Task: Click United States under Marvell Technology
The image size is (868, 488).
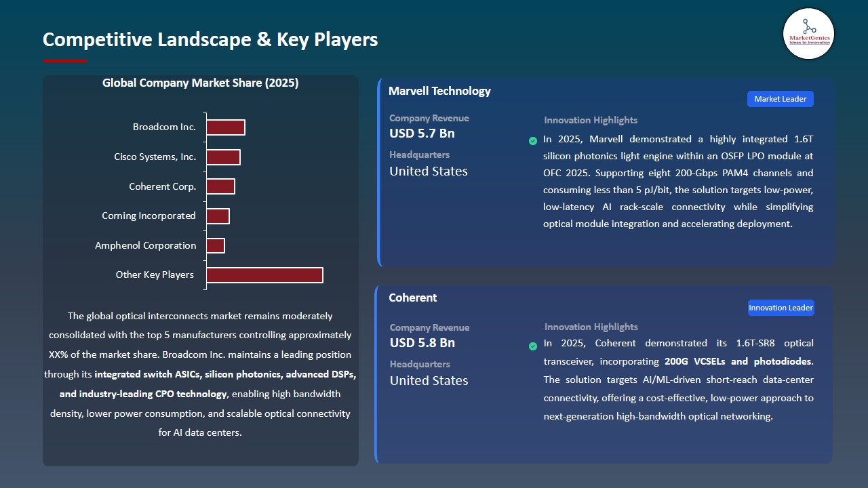Action: pyautogui.click(x=429, y=171)
